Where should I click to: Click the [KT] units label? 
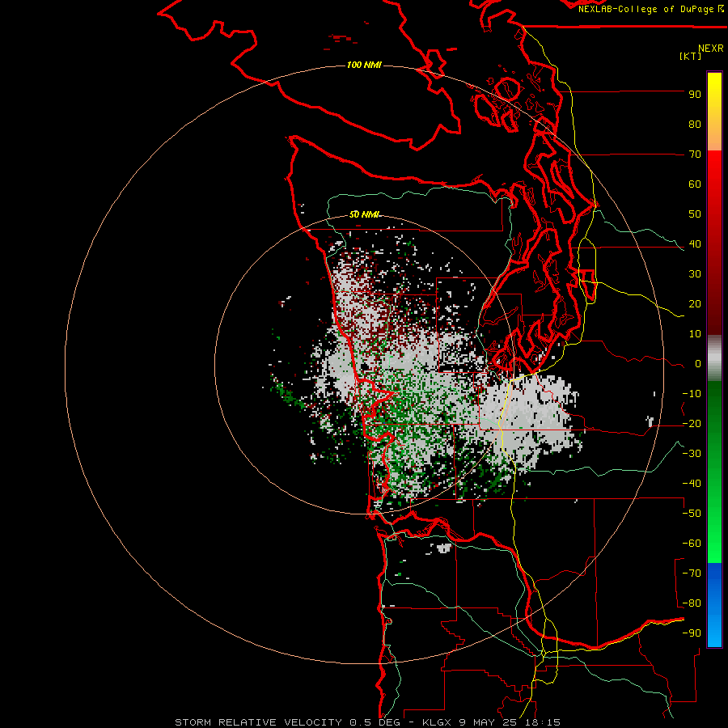pos(691,56)
